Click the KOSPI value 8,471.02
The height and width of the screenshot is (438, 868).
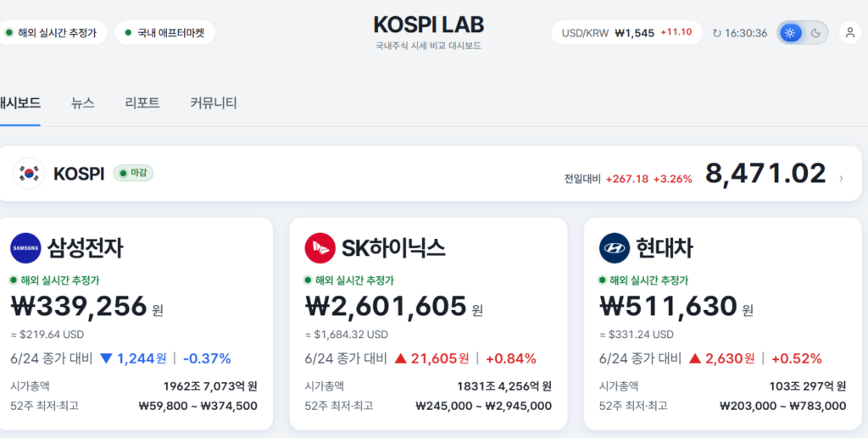coord(765,174)
